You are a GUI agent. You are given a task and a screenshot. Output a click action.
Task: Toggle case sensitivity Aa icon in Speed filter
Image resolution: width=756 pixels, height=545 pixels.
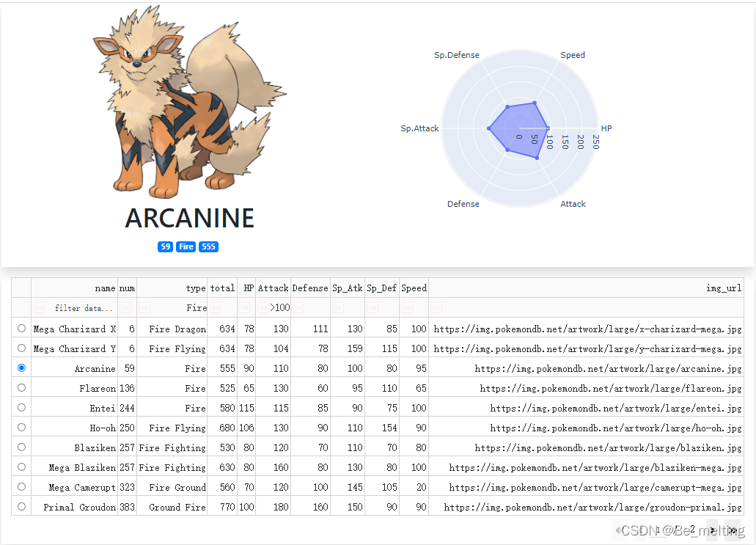406,307
